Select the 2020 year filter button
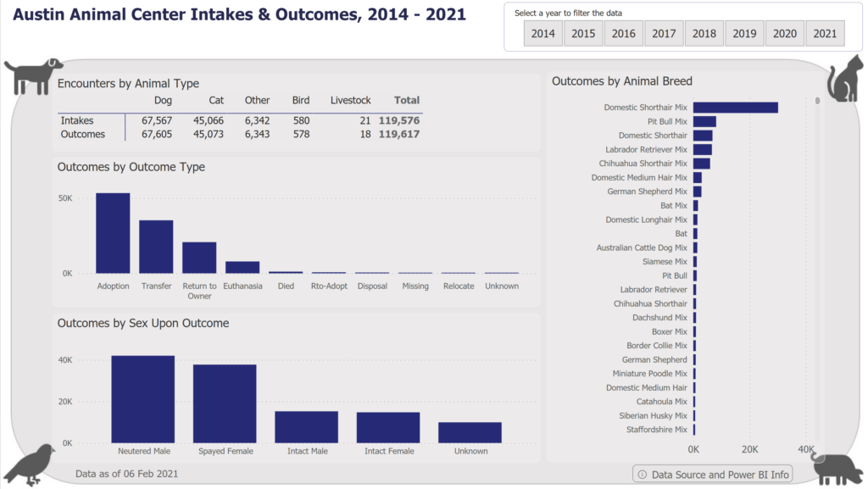 (784, 33)
